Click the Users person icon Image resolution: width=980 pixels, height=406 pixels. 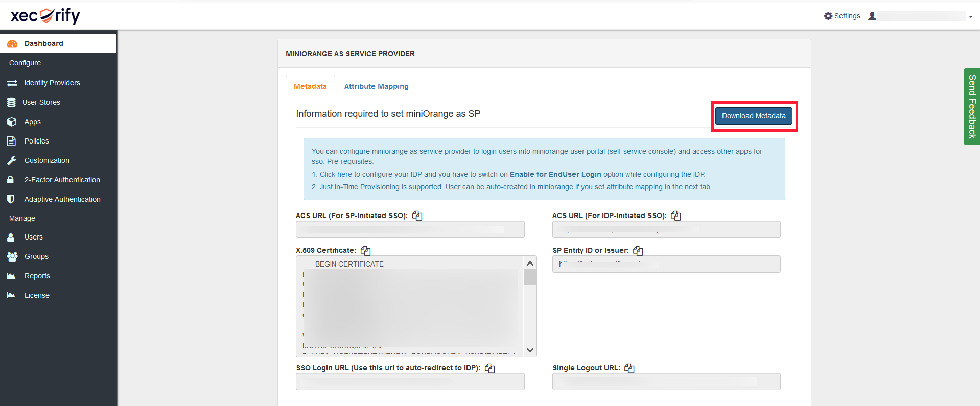click(11, 237)
